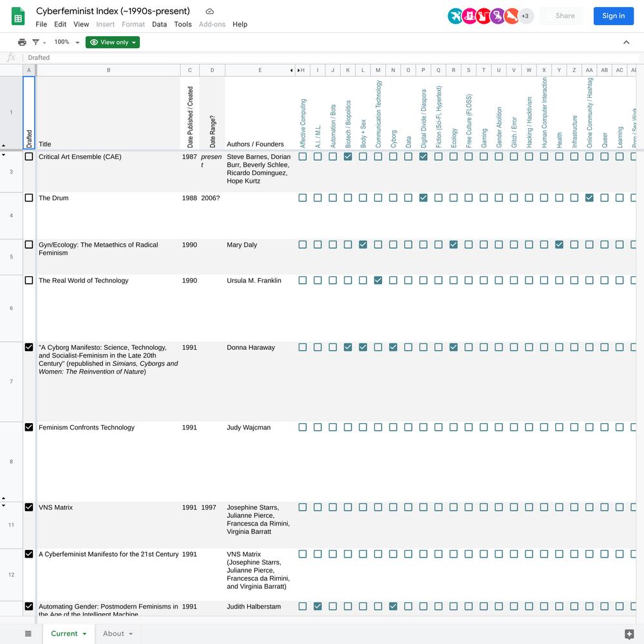Select the Judith Halberstam author cell
Viewport: 644px width, 644px height.
coord(260,609)
